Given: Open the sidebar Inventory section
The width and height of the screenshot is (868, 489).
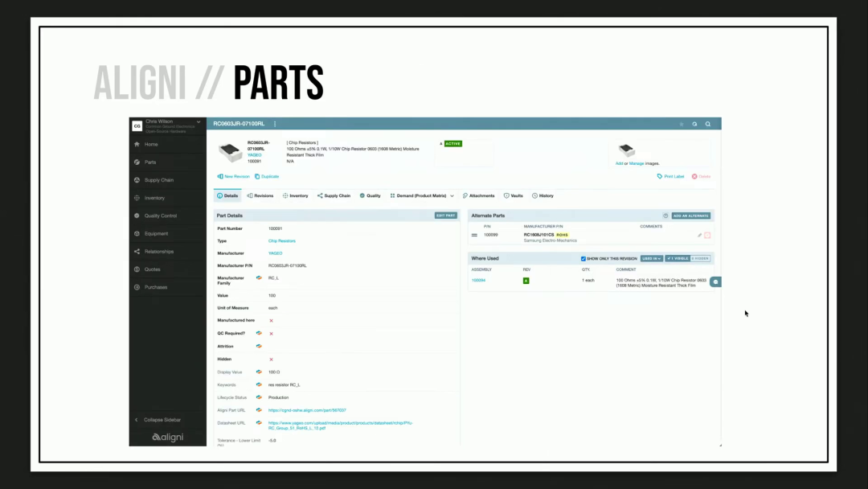Looking at the screenshot, I should (154, 198).
